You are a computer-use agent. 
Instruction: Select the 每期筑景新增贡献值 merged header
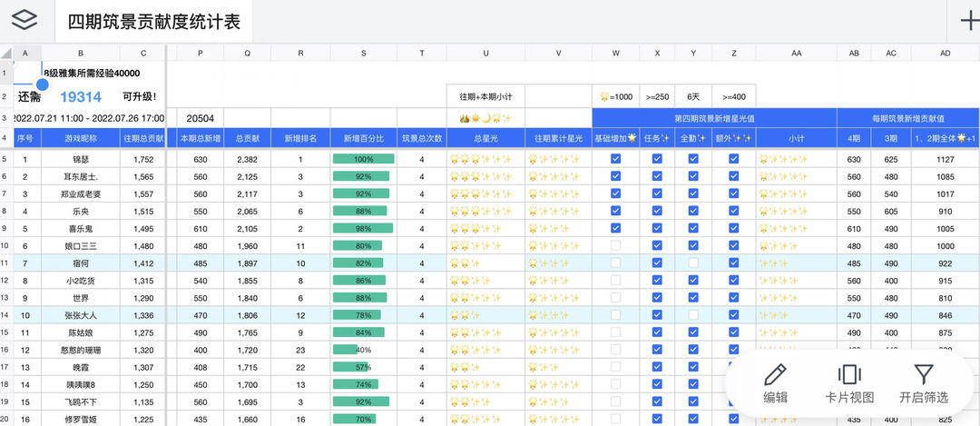908,117
